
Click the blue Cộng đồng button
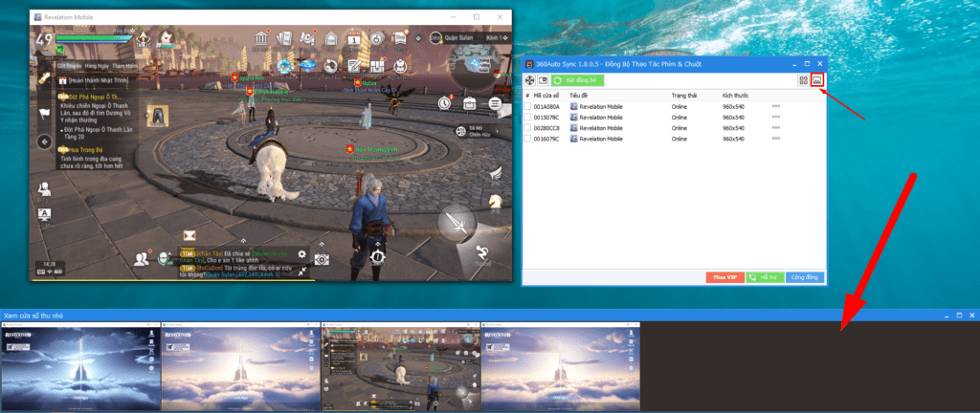[805, 277]
